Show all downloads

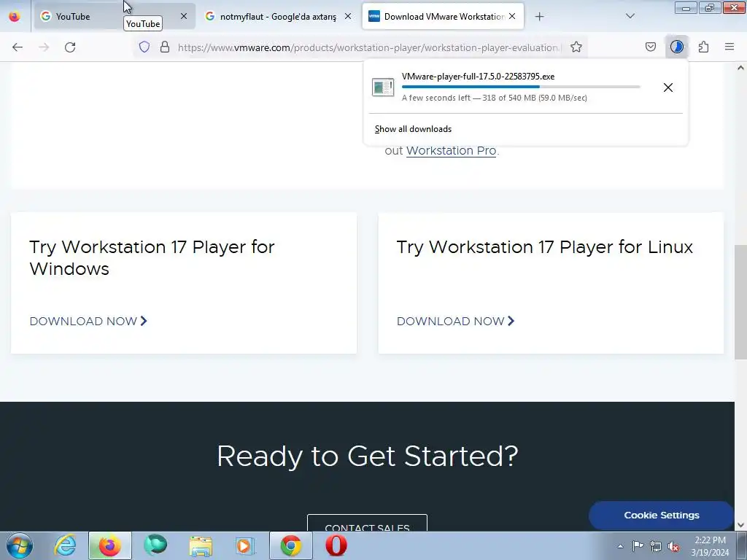click(x=413, y=129)
